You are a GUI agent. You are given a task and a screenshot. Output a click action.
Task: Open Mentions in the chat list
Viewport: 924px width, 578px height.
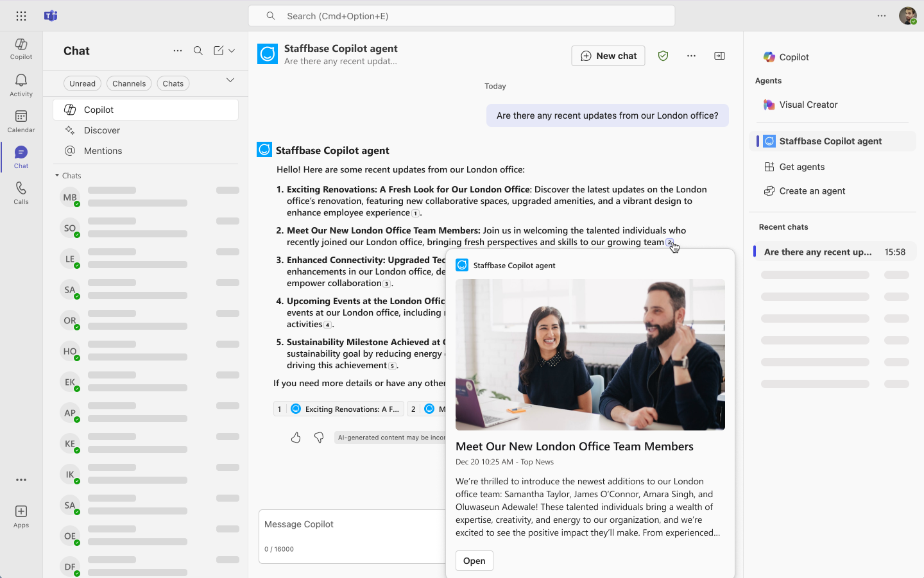[x=146, y=151]
